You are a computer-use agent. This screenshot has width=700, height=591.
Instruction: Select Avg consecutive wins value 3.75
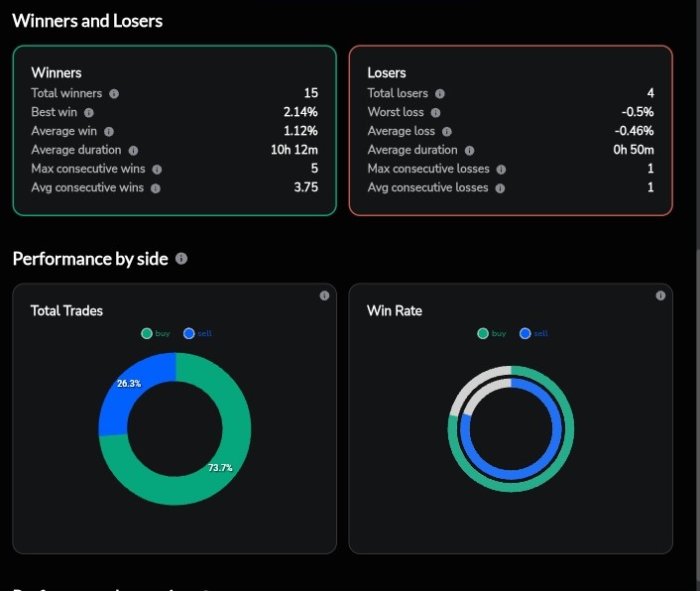click(305, 187)
